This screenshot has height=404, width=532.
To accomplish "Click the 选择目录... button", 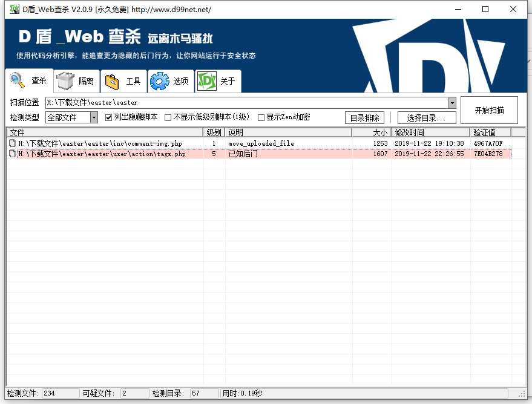I will (x=427, y=118).
